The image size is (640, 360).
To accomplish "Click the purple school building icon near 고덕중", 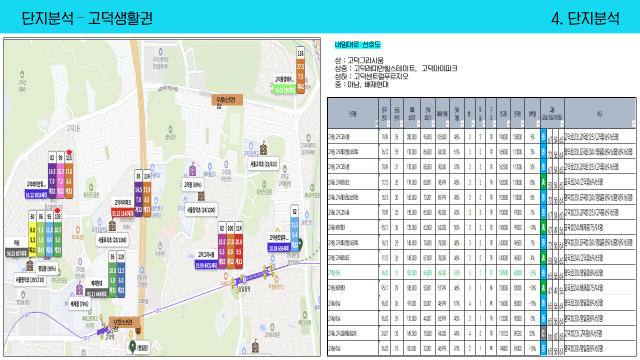I will pyautogui.click(x=192, y=169).
